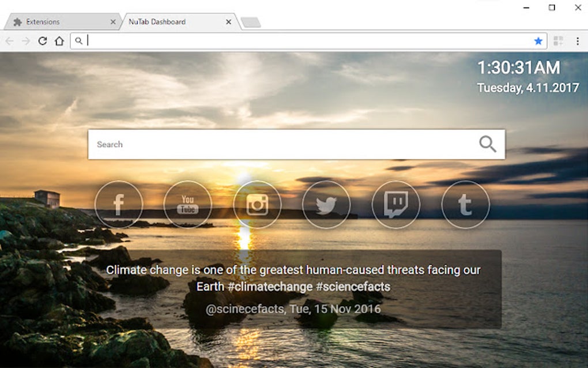This screenshot has width=588, height=368.
Task: Click the home icon in the toolbar
Action: pyautogui.click(x=59, y=41)
